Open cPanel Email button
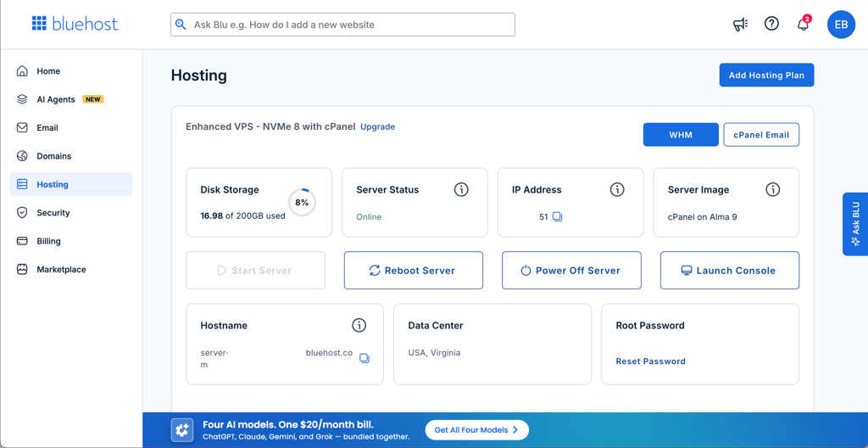 (761, 135)
